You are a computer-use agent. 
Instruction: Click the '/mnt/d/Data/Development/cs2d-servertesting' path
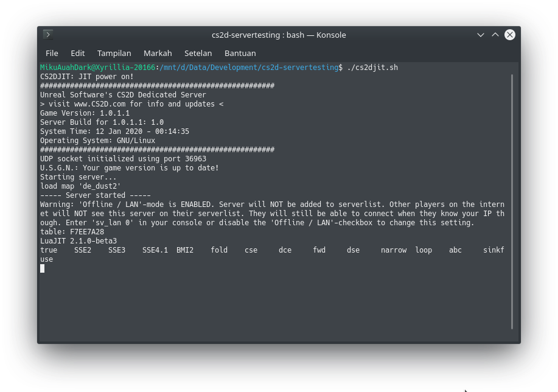click(x=249, y=68)
